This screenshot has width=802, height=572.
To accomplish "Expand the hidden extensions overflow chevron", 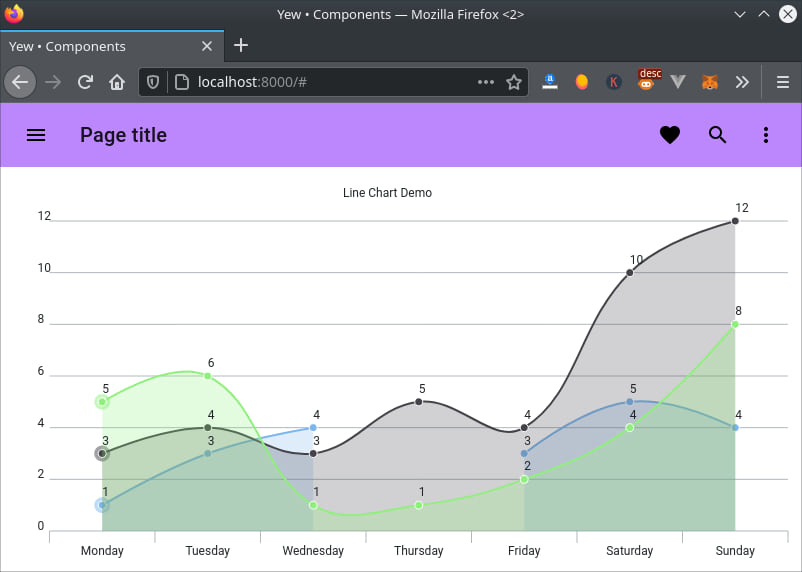I will point(742,82).
